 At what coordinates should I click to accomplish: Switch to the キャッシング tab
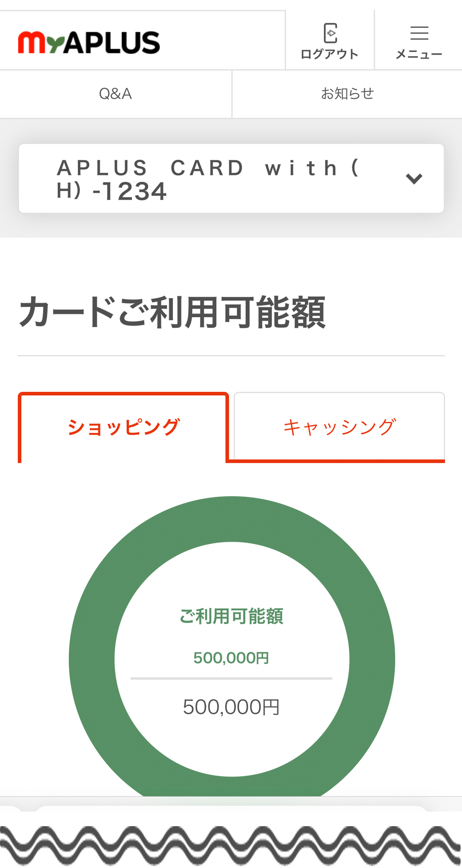339,427
